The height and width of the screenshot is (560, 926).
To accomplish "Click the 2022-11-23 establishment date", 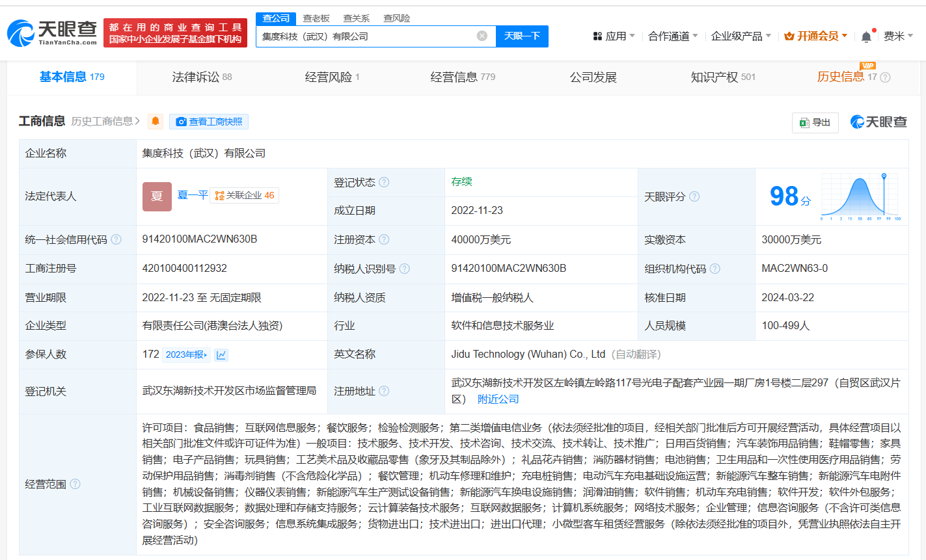I will click(x=477, y=211).
